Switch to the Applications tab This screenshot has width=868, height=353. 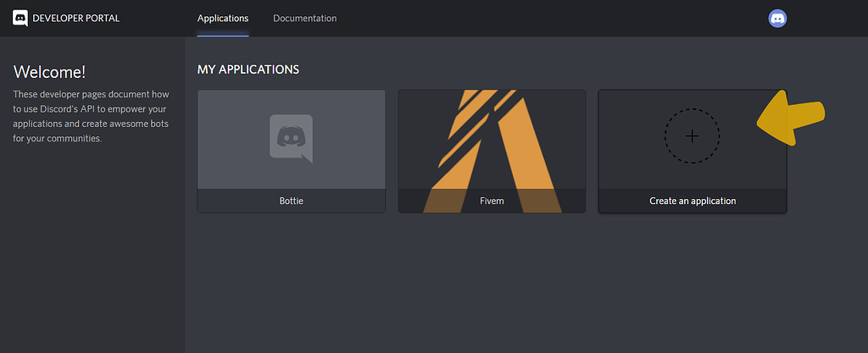tap(223, 19)
